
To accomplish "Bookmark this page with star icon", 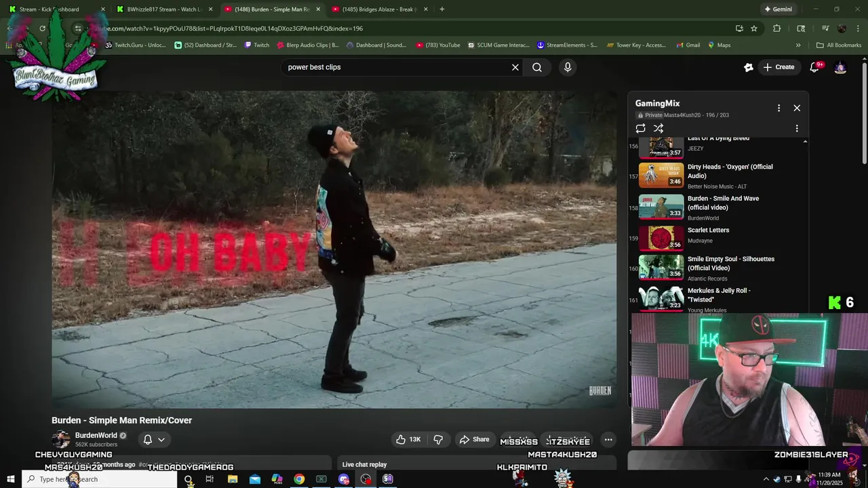I will (754, 28).
